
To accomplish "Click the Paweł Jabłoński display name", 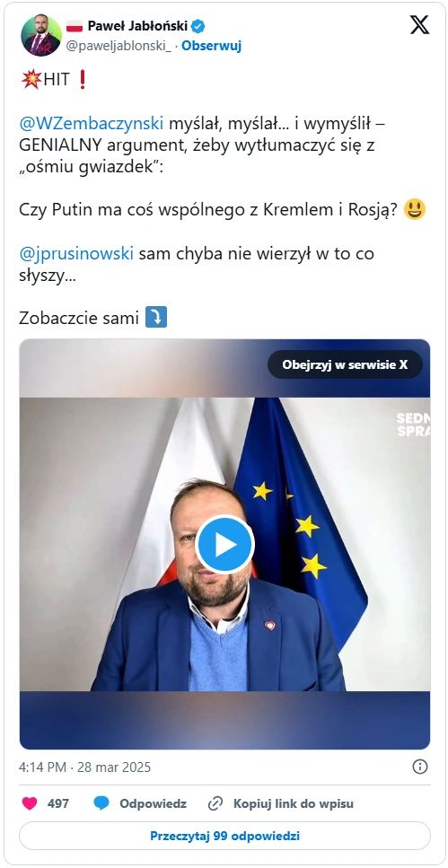I will (x=138, y=25).
